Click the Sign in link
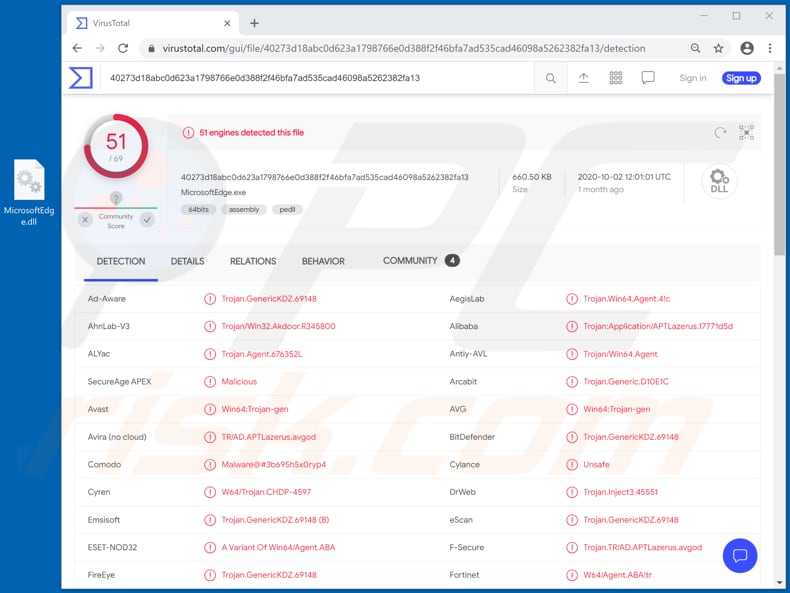Image resolution: width=790 pixels, height=593 pixels. (x=693, y=78)
